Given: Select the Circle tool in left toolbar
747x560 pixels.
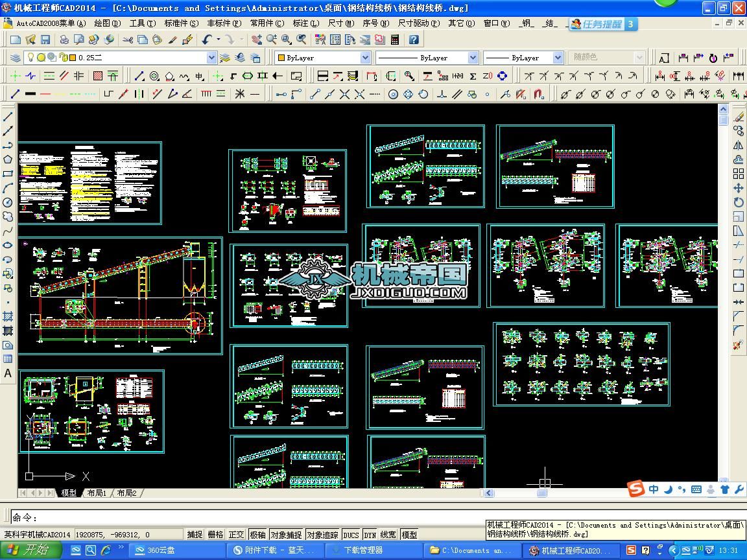Looking at the screenshot, I should pyautogui.click(x=8, y=202).
